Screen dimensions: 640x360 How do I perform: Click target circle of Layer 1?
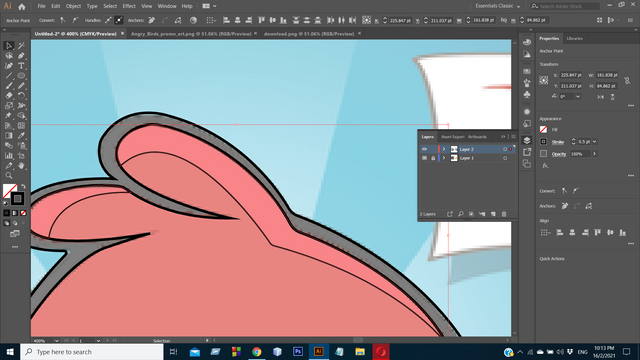coord(505,158)
